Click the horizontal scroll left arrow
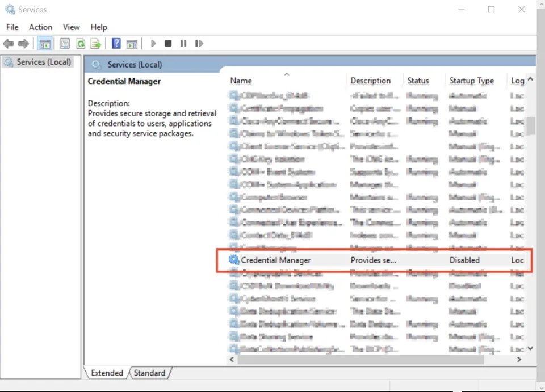 tap(232, 359)
